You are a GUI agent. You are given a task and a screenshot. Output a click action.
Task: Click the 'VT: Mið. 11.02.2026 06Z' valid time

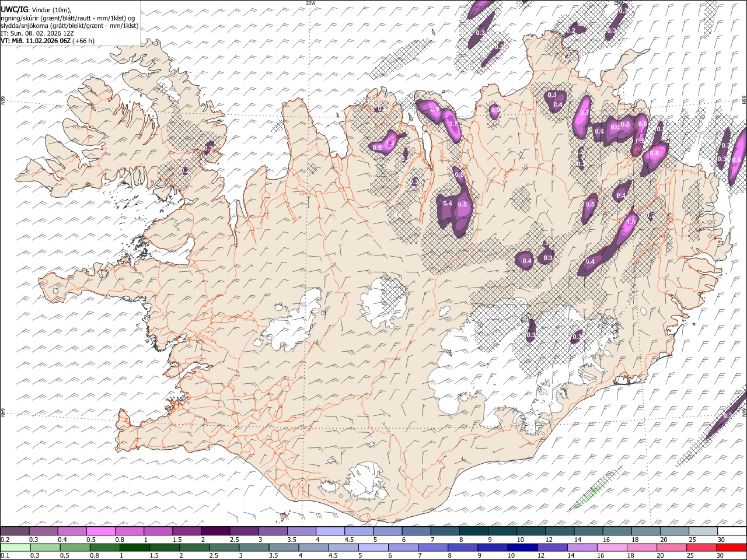36,41
